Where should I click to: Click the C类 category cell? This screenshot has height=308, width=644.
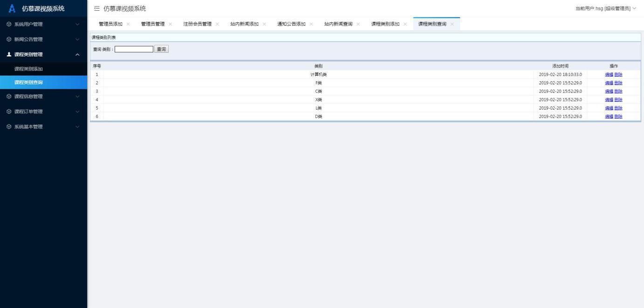point(319,91)
